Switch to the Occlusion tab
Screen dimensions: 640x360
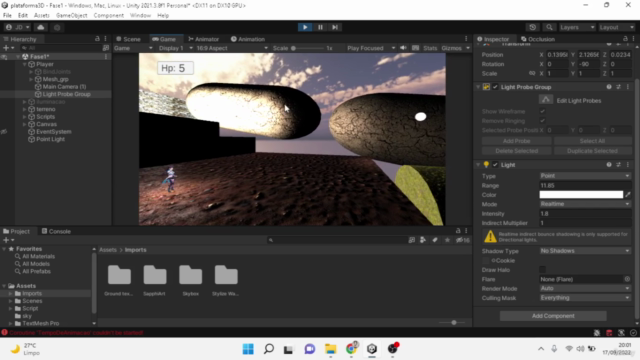point(538,39)
